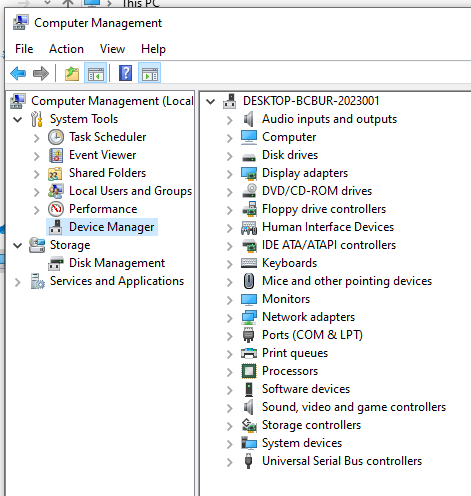Collapse the DESKTOP-BCBUR-2023001 root node
The height and width of the screenshot is (496, 471).
[210, 101]
